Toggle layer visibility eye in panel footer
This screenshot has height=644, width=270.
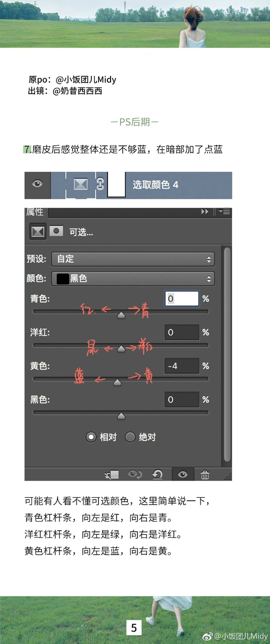click(182, 475)
